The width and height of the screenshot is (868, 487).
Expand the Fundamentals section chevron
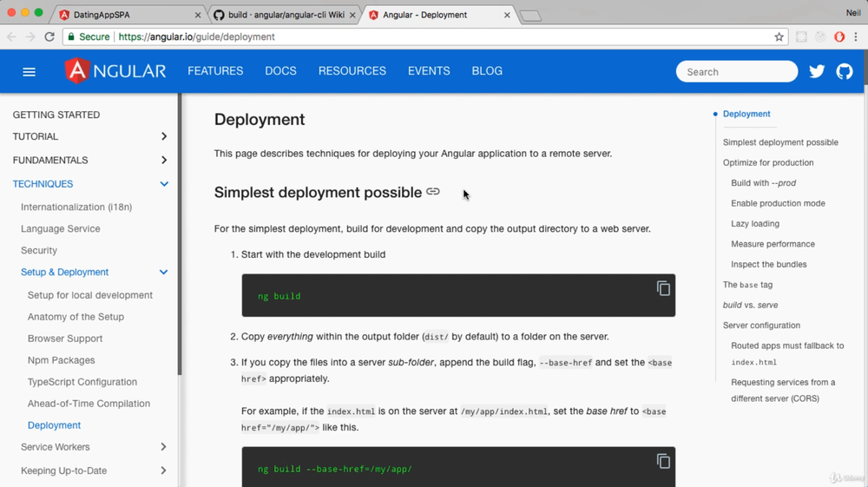pos(164,160)
